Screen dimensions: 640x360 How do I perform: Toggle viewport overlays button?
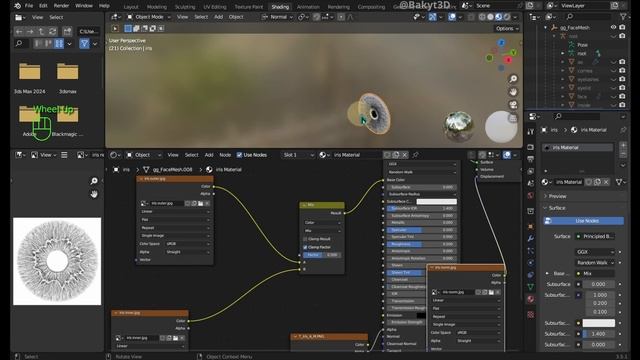pos(452,17)
